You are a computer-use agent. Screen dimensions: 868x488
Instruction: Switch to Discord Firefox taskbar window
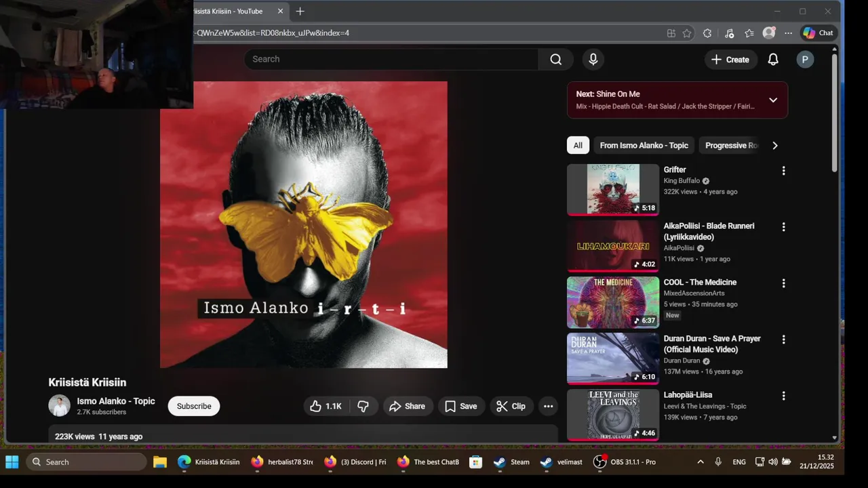355,462
